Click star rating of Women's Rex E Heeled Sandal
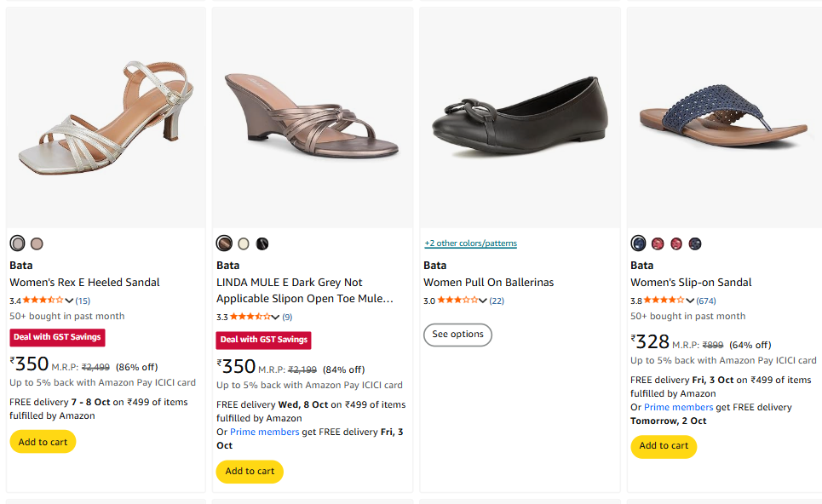 pyautogui.click(x=43, y=301)
